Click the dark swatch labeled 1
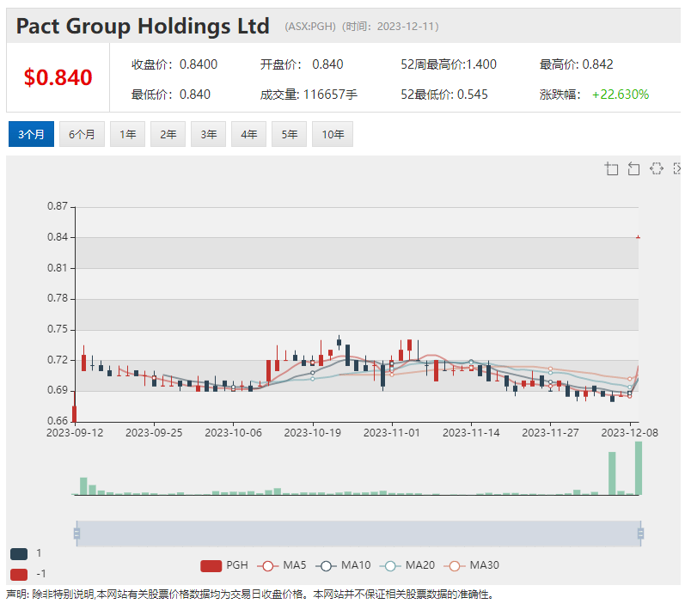Image resolution: width=691 pixels, height=616 pixels. point(19,554)
